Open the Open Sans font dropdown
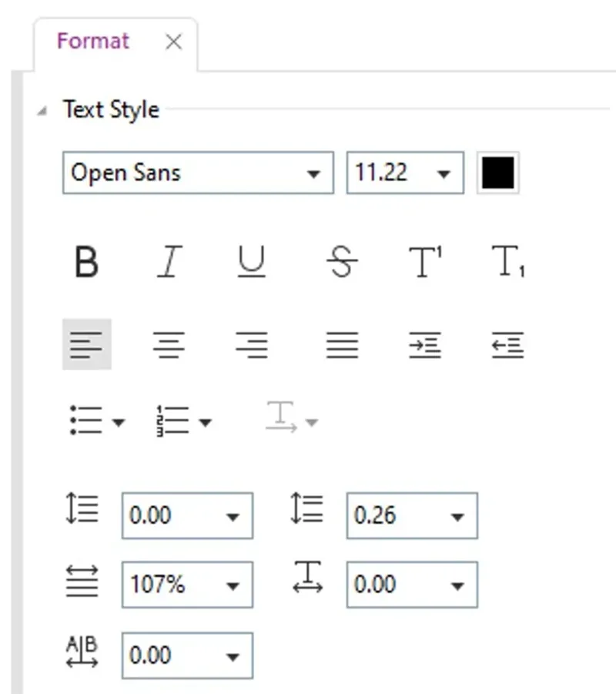The width and height of the screenshot is (616, 694). click(x=316, y=173)
